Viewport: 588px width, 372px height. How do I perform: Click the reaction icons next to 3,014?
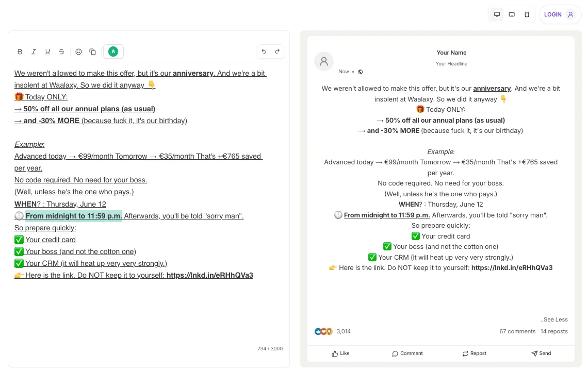(x=323, y=331)
